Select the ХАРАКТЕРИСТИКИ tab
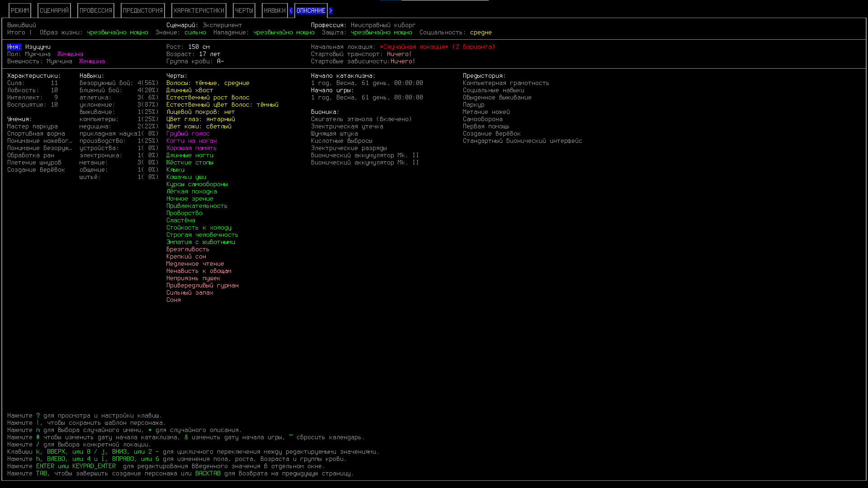 [x=199, y=11]
